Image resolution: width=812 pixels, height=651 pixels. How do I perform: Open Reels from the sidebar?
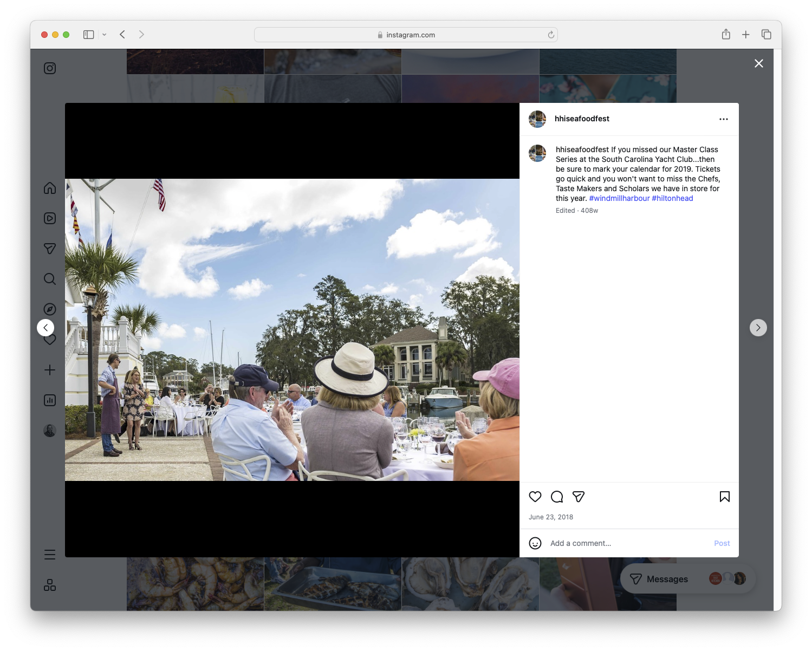pos(49,218)
